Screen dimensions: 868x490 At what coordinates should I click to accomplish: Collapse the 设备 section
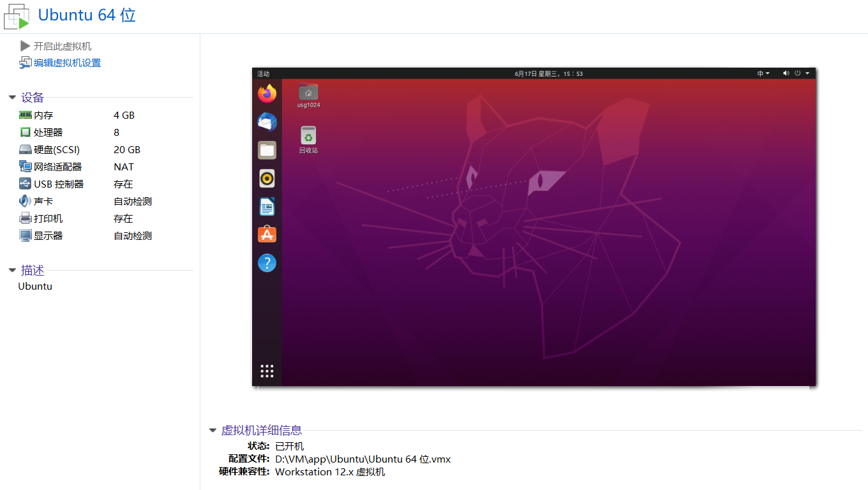click(12, 98)
